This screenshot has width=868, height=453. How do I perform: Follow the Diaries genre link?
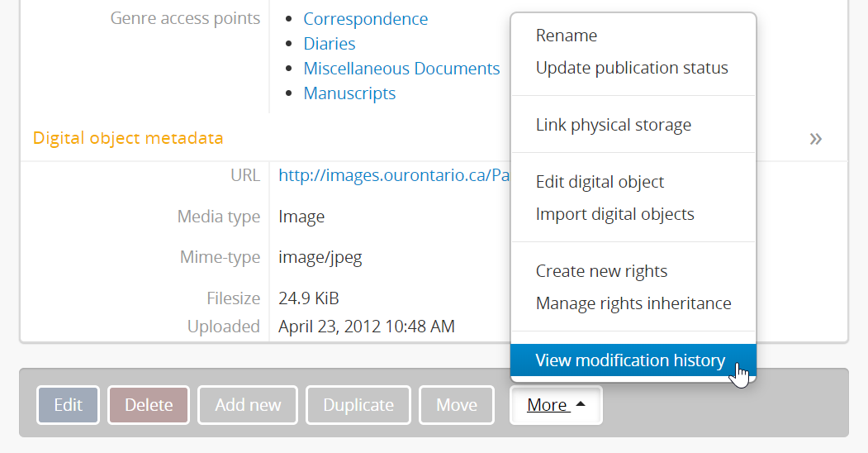tap(330, 44)
